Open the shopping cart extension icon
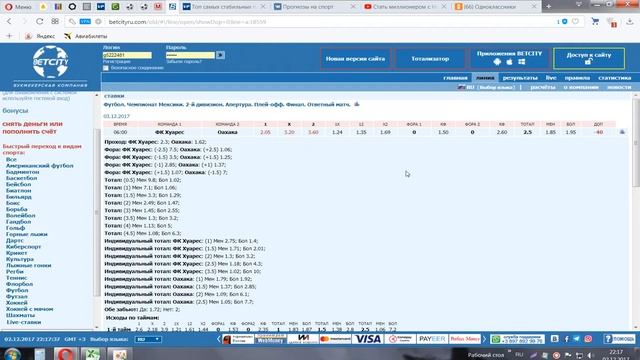This screenshot has width=640, height=360. click(595, 22)
